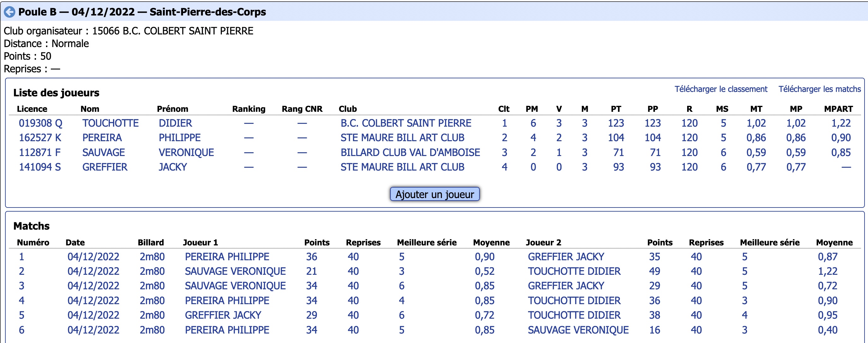Open match number 2
This screenshot has width=868, height=343.
[x=21, y=271]
